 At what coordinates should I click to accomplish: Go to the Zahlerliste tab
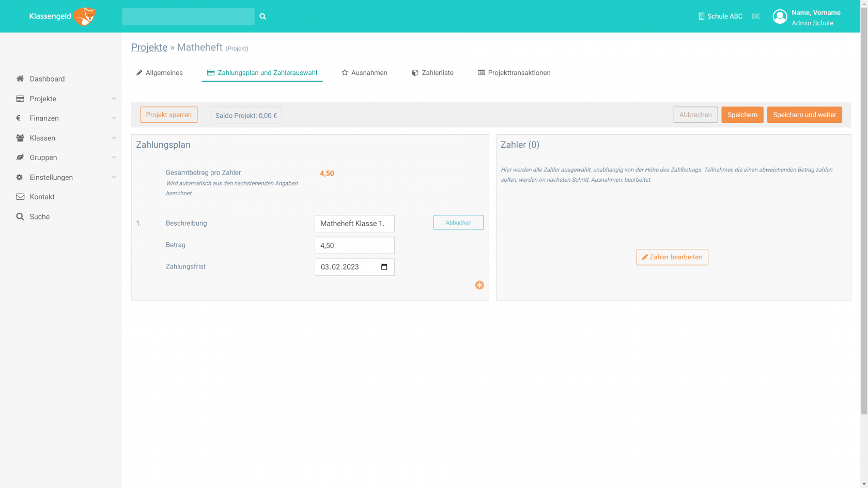(432, 73)
